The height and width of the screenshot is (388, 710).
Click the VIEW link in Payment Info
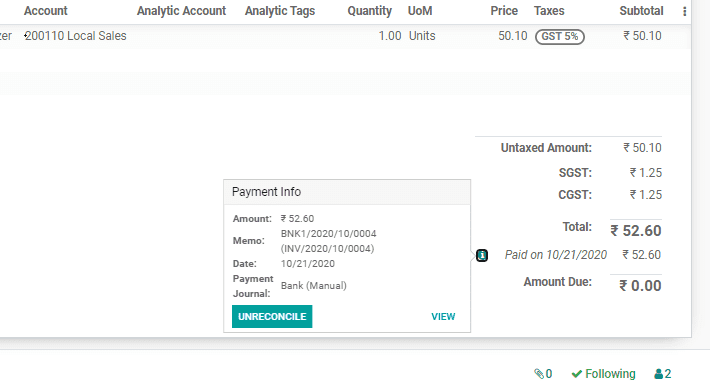443,316
